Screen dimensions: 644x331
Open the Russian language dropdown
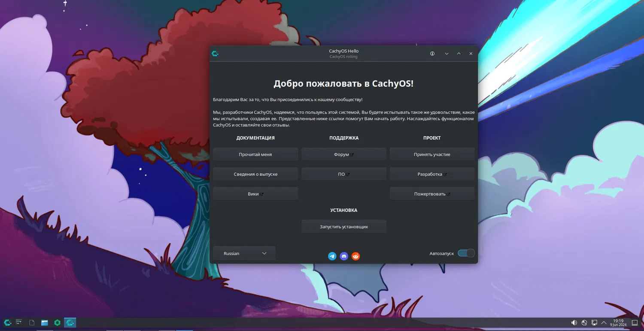[244, 253]
